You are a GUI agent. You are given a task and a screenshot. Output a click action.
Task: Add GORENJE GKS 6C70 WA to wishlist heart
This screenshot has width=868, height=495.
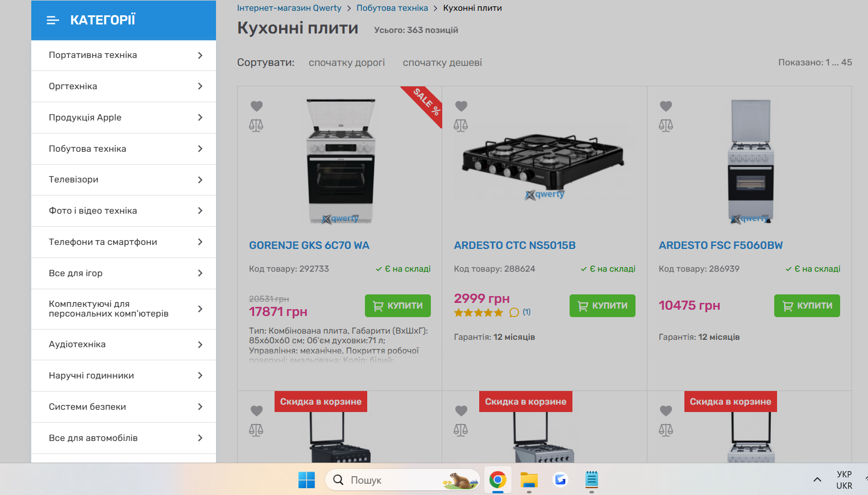click(256, 106)
